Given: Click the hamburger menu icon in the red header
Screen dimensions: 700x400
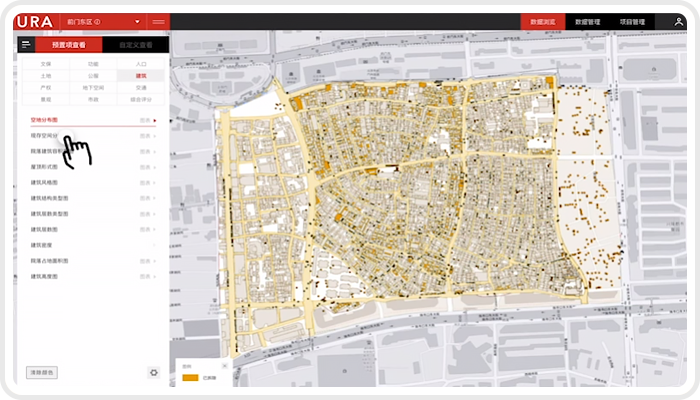Looking at the screenshot, I should coord(158,21).
